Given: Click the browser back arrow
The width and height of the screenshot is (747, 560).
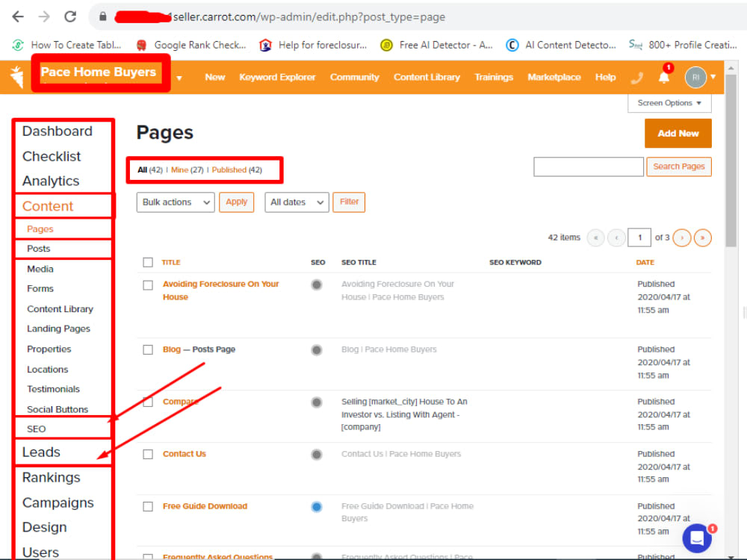Looking at the screenshot, I should (18, 16).
